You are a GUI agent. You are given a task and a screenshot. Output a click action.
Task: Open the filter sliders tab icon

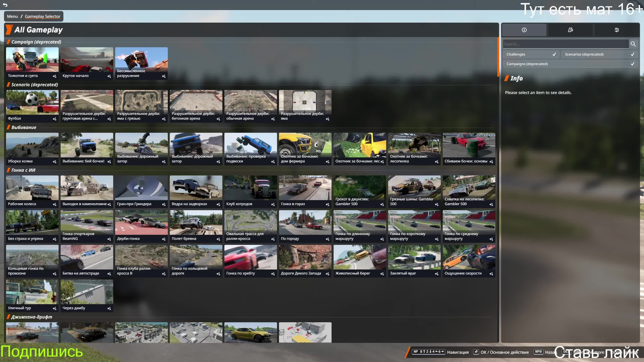pyautogui.click(x=617, y=30)
